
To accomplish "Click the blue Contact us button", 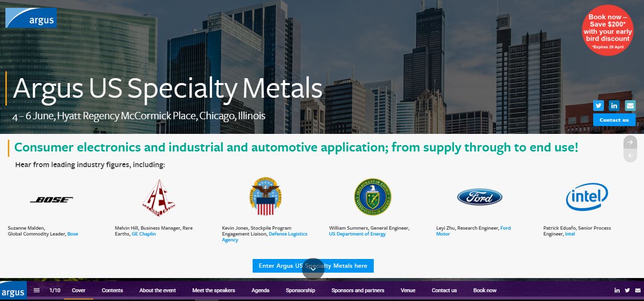I will click(614, 120).
